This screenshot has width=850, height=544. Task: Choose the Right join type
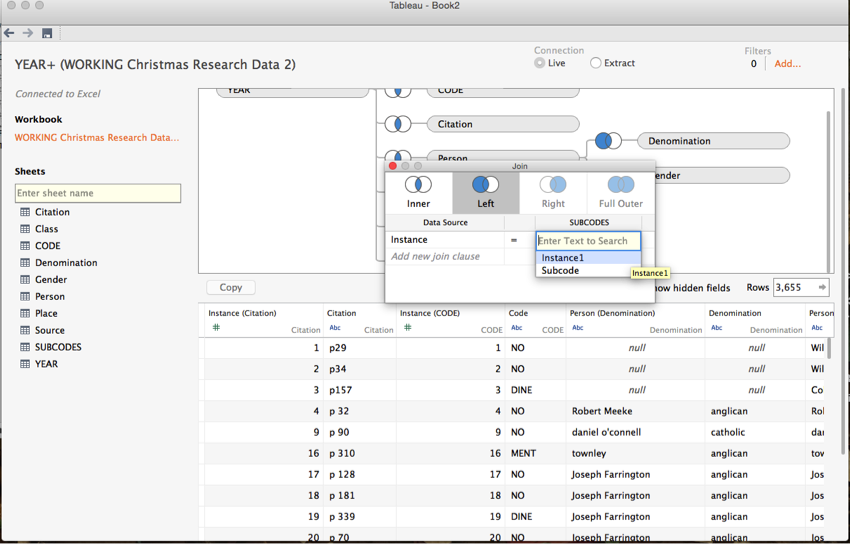(x=553, y=193)
